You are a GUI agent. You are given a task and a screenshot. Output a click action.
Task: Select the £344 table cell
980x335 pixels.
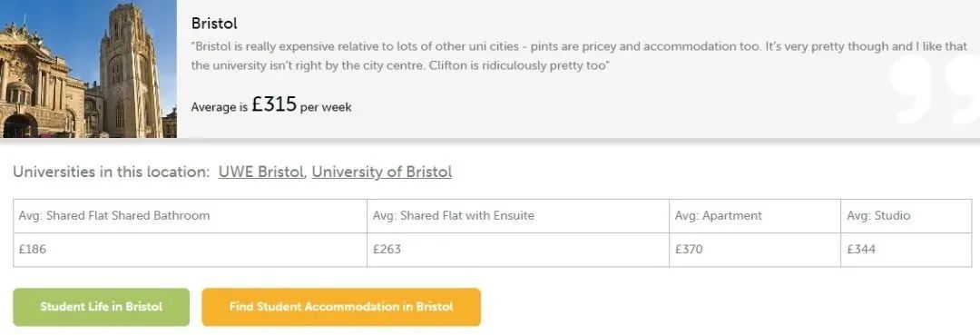pos(906,250)
